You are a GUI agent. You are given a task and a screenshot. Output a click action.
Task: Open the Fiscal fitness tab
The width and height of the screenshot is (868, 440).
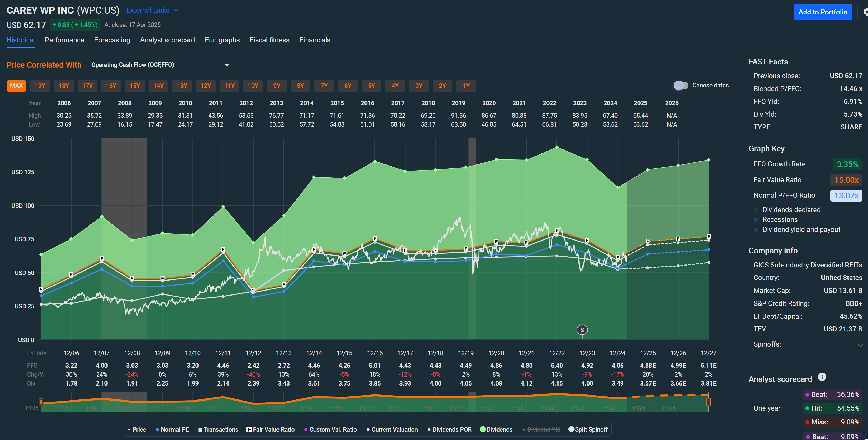pos(269,40)
